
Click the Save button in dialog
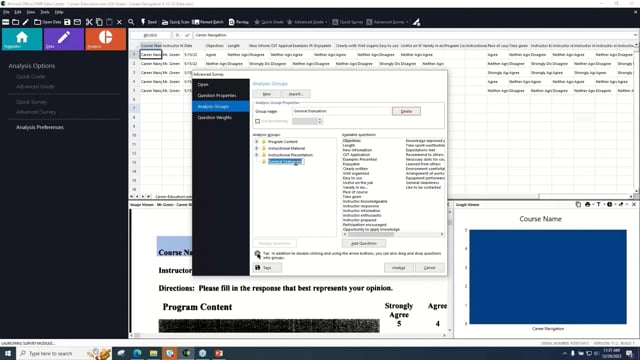coord(267,268)
